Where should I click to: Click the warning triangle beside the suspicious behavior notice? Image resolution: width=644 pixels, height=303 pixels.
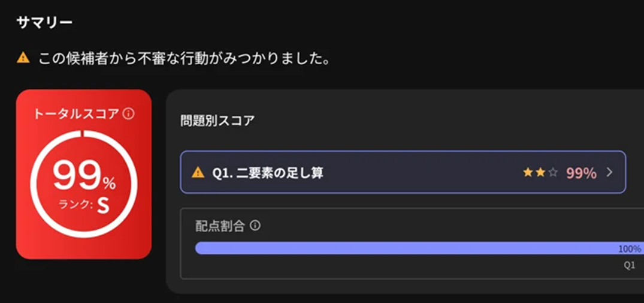point(23,58)
